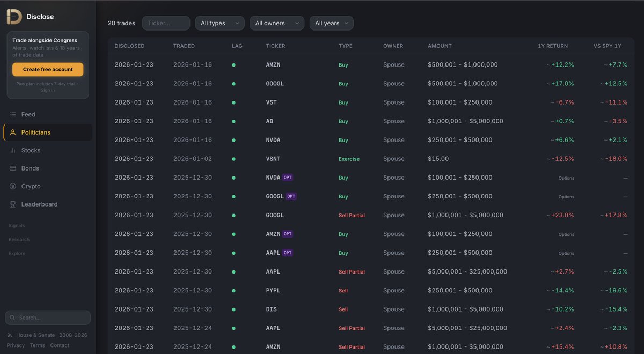Click the Leaderboard trophy icon

coord(13,204)
